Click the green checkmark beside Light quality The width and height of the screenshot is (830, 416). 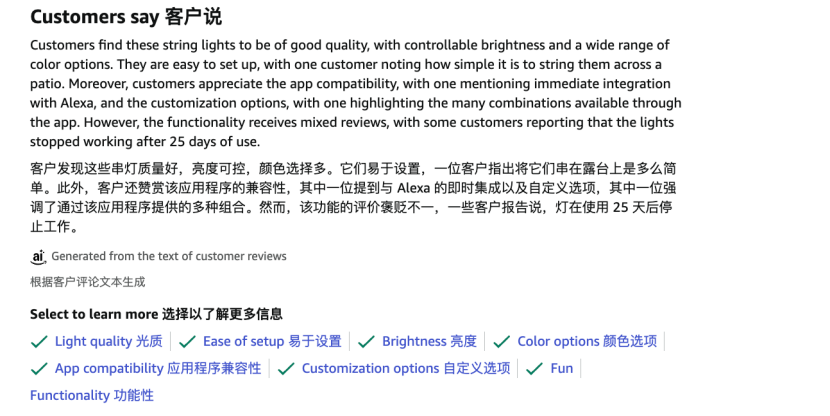[x=40, y=342]
